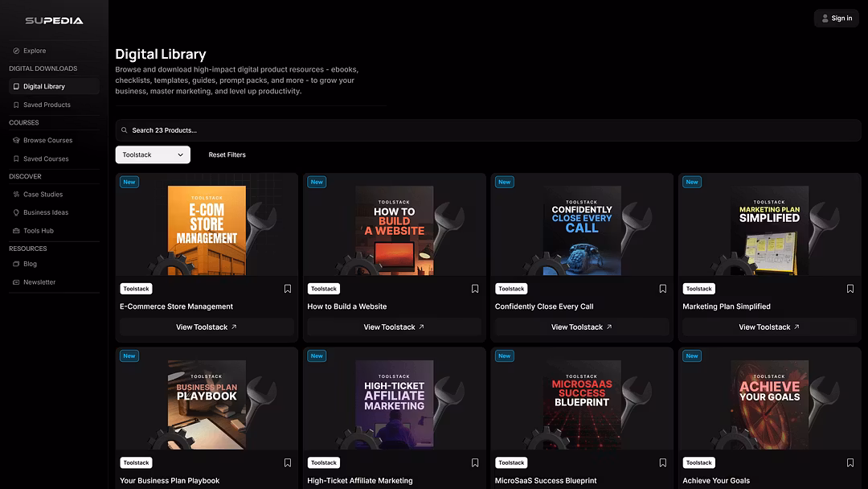Bookmark Marketing Plan Simplified
The height and width of the screenshot is (489, 868).
coord(850,289)
